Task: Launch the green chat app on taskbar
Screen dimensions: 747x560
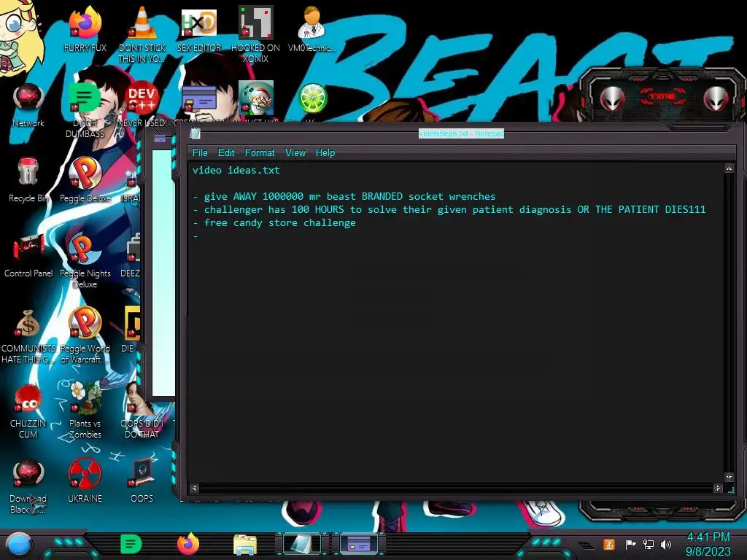Action: (131, 544)
